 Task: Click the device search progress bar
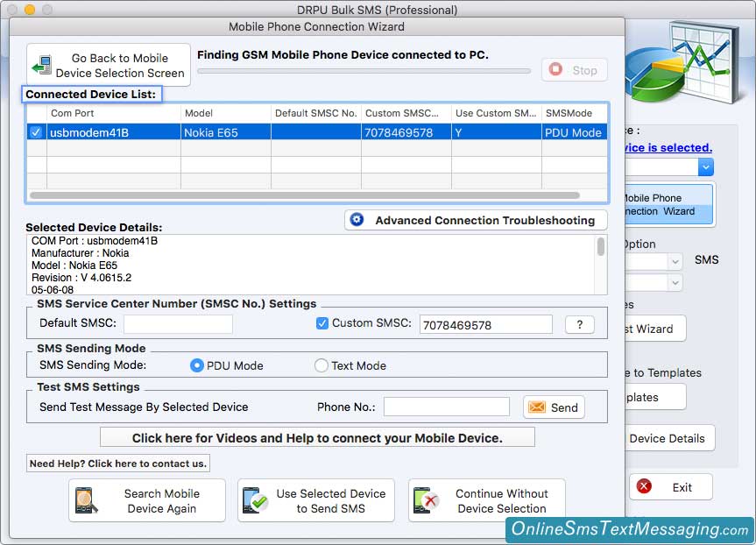pyautogui.click(x=364, y=71)
